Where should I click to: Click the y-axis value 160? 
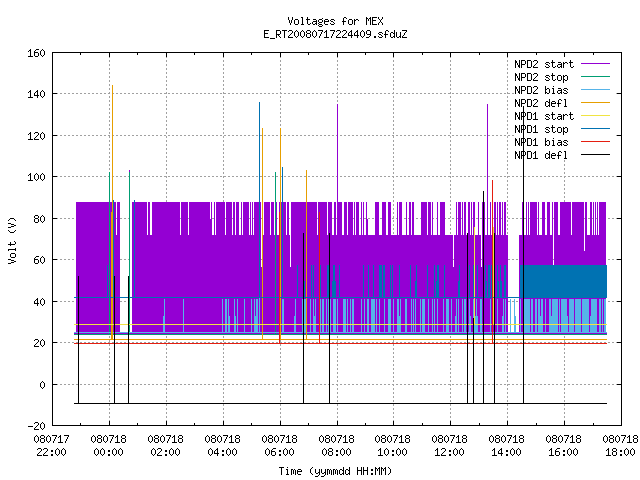(36, 53)
